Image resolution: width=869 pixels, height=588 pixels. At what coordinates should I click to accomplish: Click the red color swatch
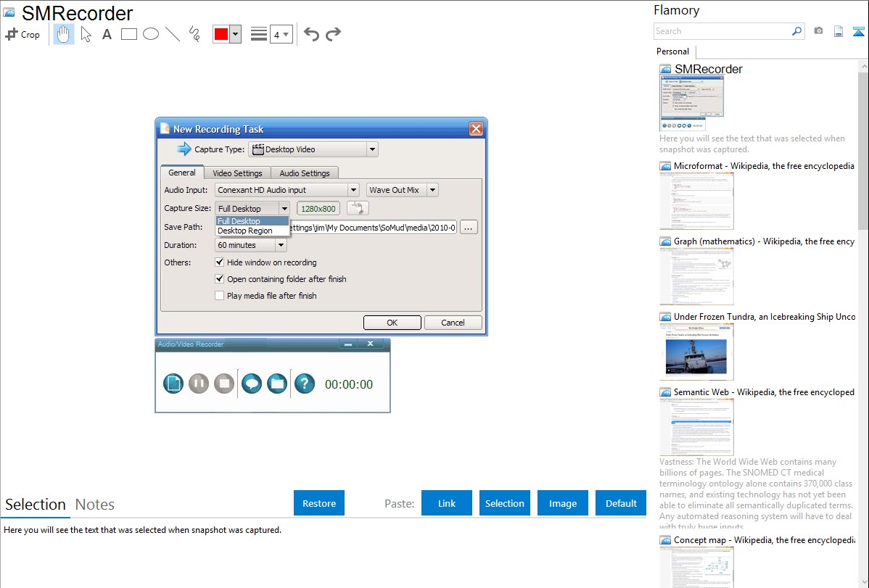click(x=221, y=34)
